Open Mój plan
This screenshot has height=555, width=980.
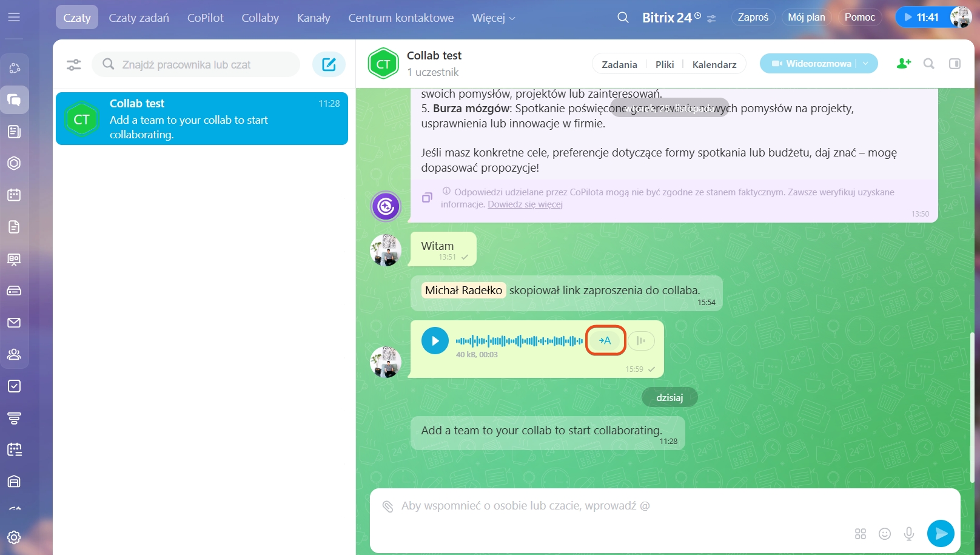click(x=807, y=18)
